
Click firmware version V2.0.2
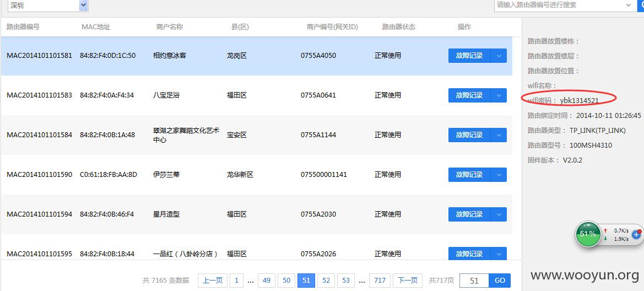tap(572, 160)
